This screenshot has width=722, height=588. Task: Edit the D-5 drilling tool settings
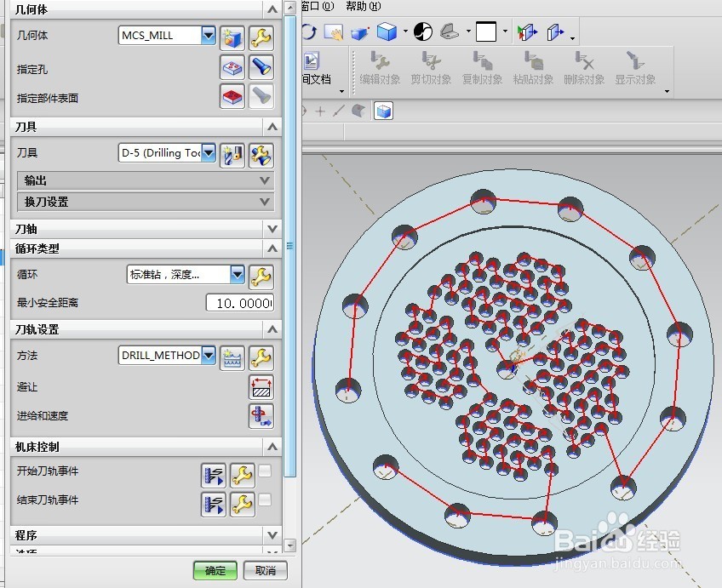click(x=261, y=156)
